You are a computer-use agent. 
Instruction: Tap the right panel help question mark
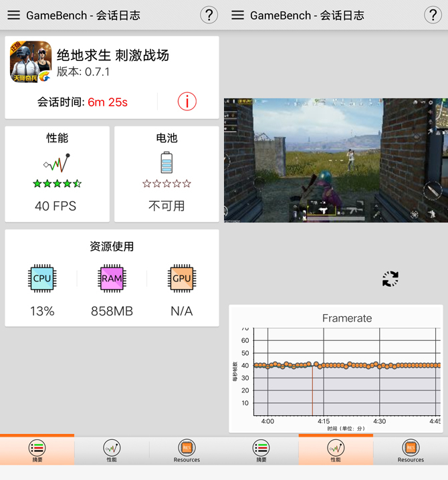(x=433, y=15)
